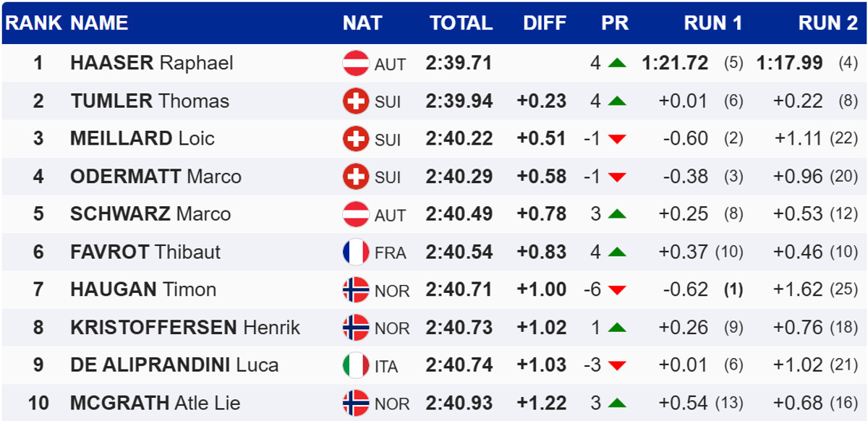868x421 pixels.
Task: Click Austria flag icon beside Haaser
Action: click(355, 64)
